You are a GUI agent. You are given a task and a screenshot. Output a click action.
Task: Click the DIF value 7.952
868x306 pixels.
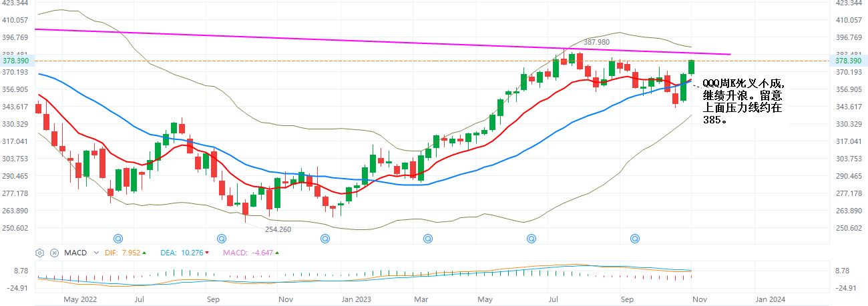click(x=130, y=253)
